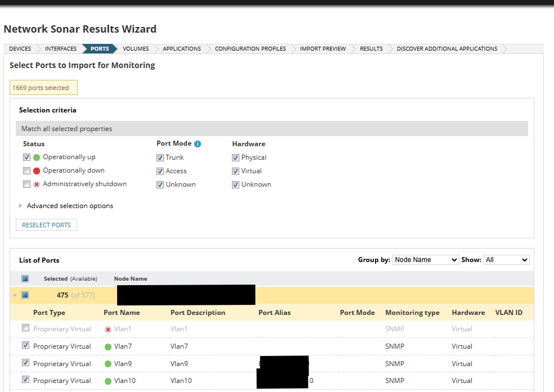
Task: Click the green status icon beside Vlan9
Action: click(107, 363)
